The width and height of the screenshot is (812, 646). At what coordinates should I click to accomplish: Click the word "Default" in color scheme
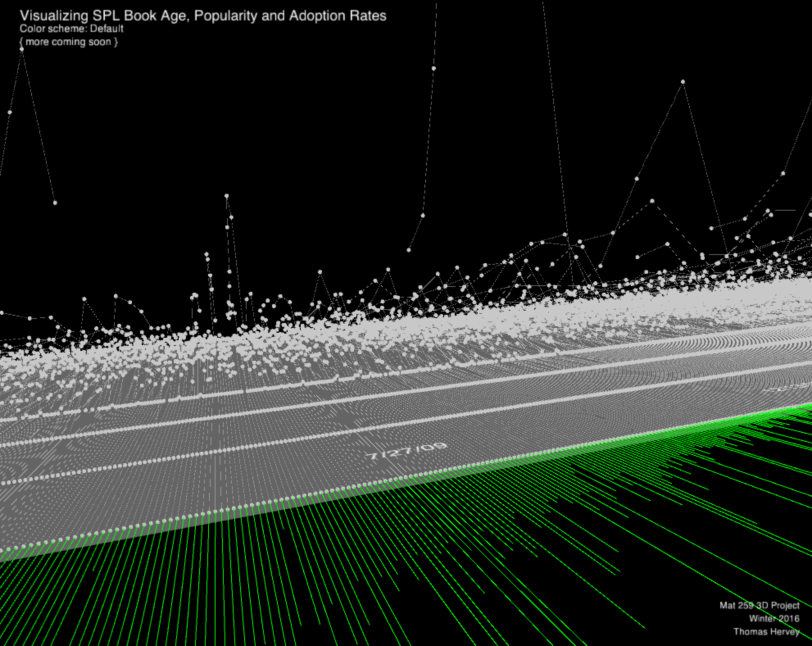[x=107, y=29]
